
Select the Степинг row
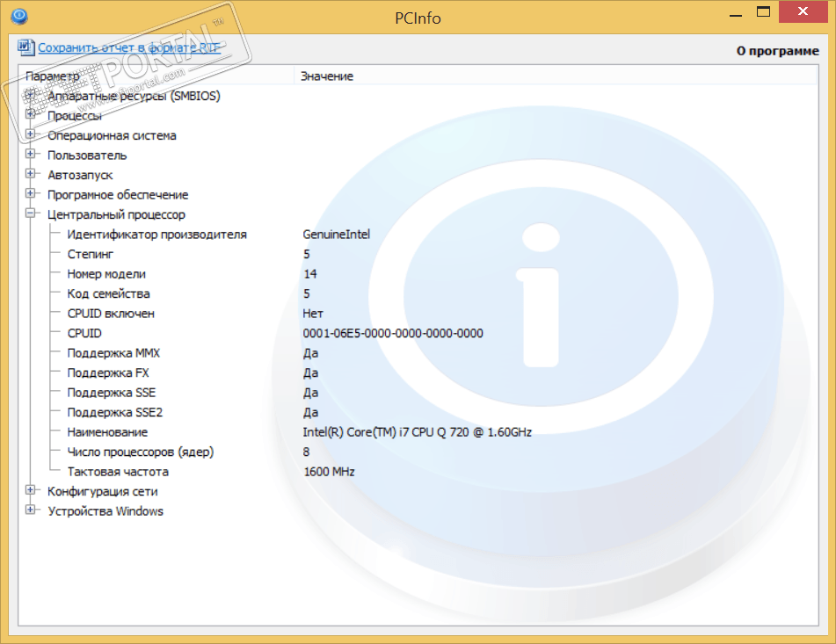click(x=90, y=254)
